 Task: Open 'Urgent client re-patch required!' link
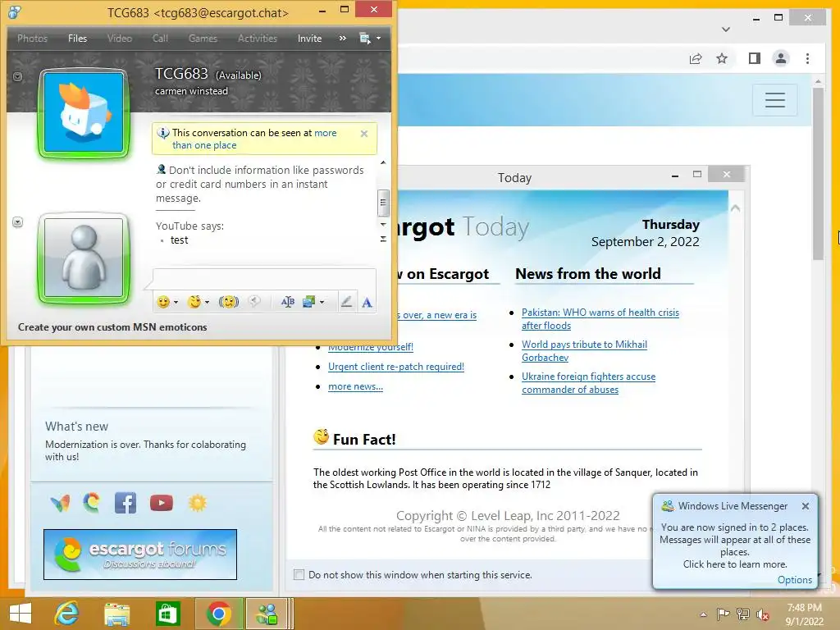396,367
